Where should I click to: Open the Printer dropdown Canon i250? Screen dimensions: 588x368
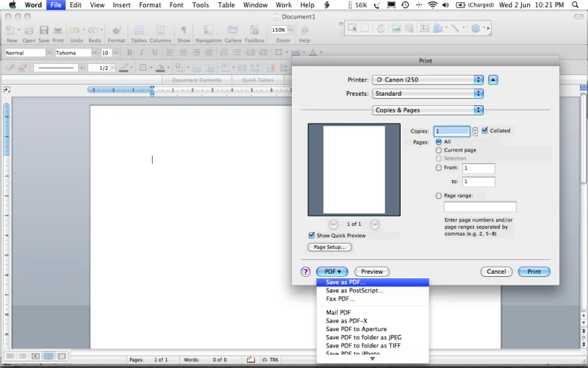[x=428, y=79]
